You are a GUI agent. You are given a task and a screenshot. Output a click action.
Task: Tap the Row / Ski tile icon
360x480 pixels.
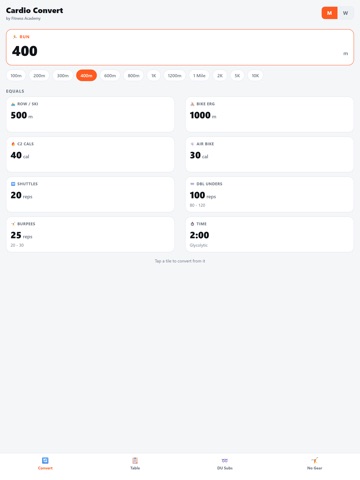click(13, 104)
